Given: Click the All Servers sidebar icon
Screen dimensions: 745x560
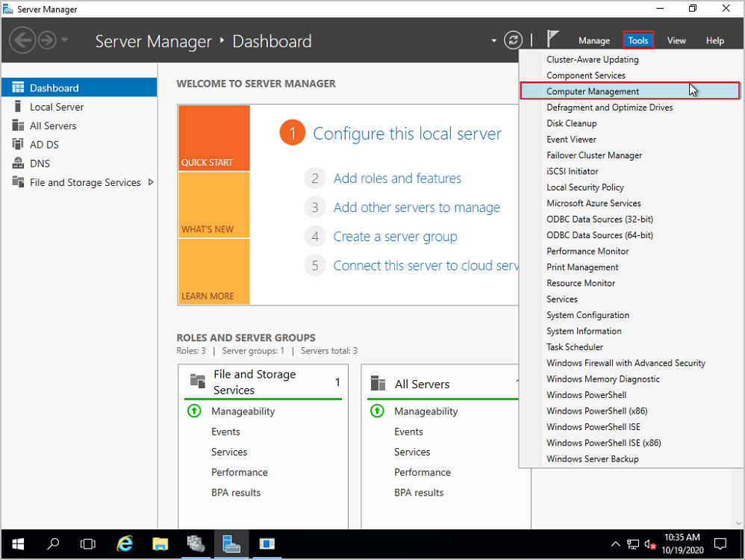Looking at the screenshot, I should pyautogui.click(x=18, y=125).
